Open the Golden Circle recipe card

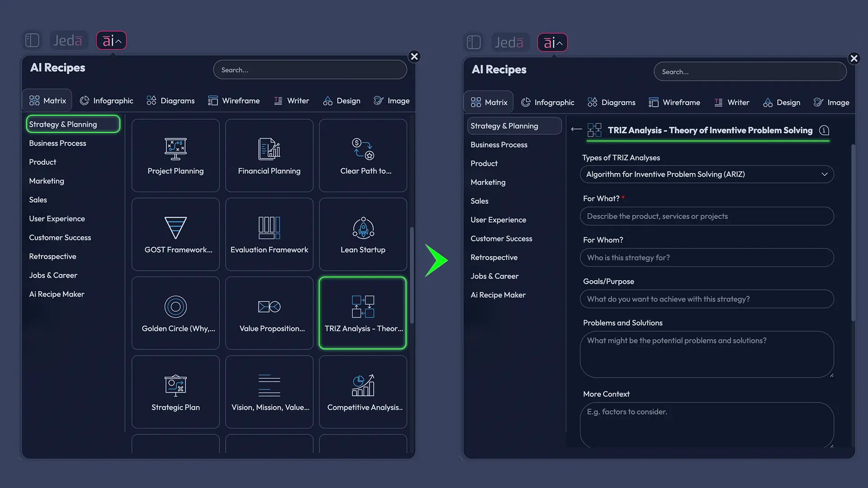tap(175, 313)
